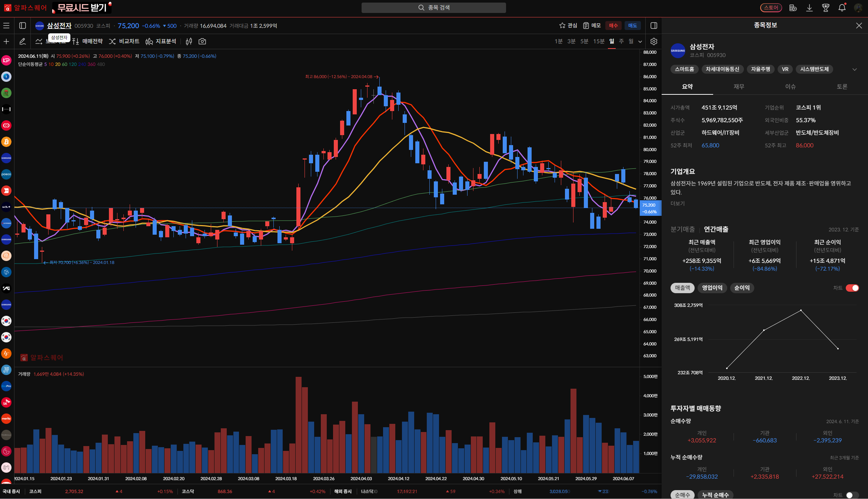
Task: Toggle the left sidebar panel icon
Action: [23, 26]
